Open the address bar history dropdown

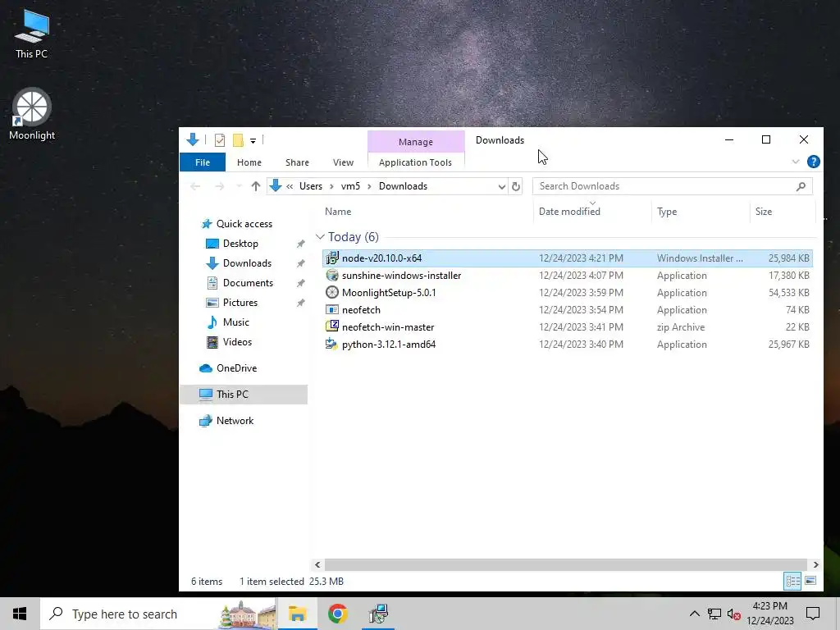pyautogui.click(x=501, y=186)
